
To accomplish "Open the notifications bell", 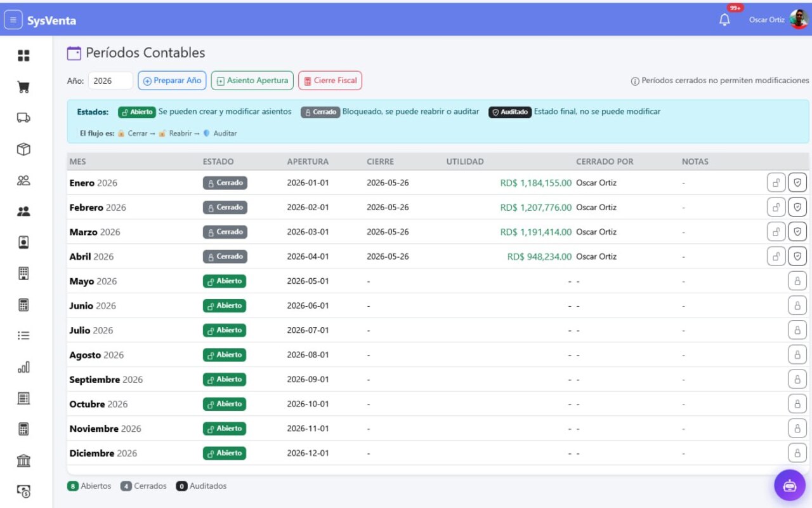I will point(724,20).
